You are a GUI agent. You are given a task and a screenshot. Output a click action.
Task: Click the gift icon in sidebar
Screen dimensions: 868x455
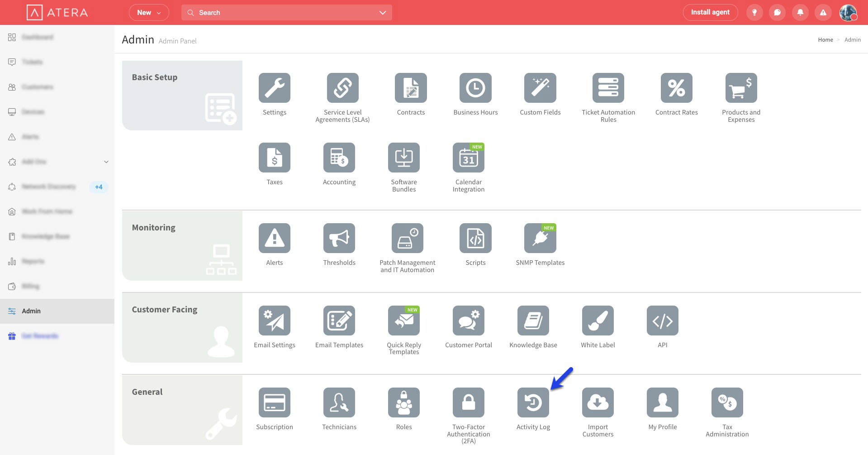12,336
